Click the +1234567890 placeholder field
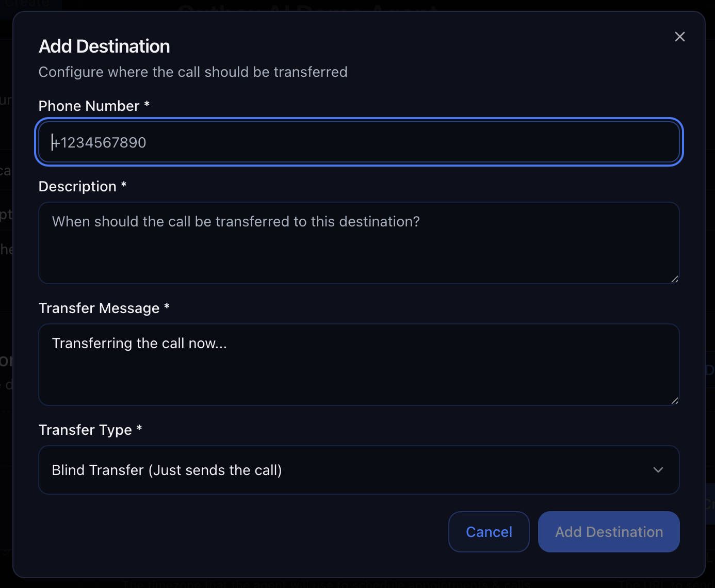The width and height of the screenshot is (715, 588). [x=359, y=142]
